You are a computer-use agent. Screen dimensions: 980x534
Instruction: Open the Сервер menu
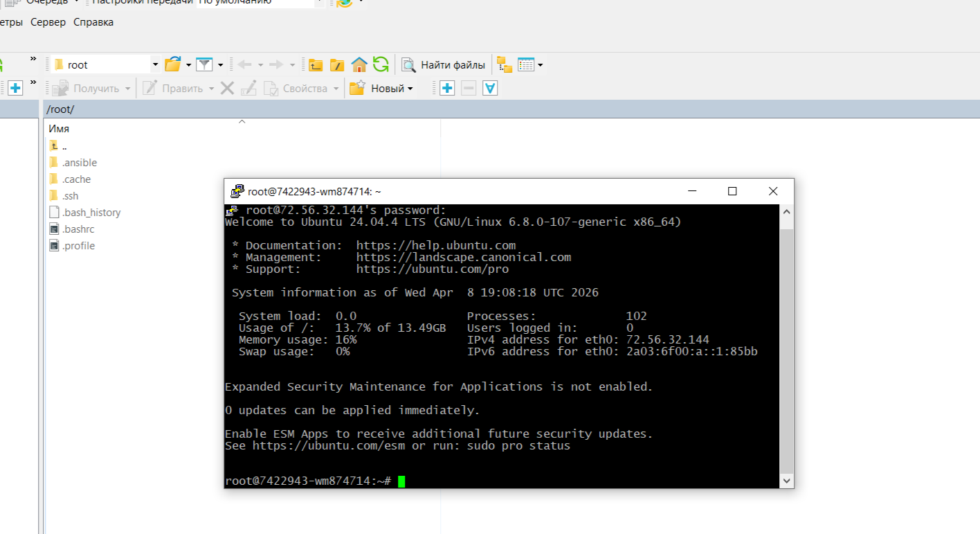tap(48, 22)
